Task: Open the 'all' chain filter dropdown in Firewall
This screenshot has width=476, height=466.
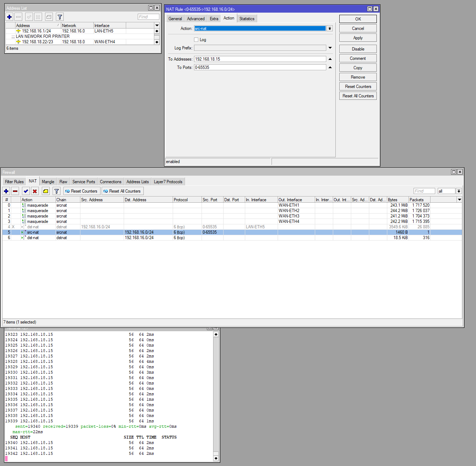Action: click(x=459, y=191)
